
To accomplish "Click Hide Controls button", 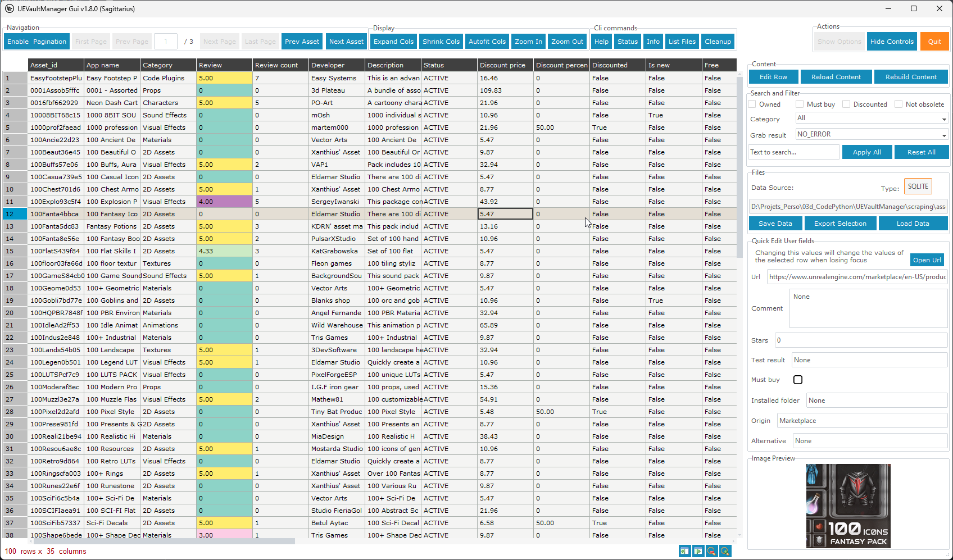I will [892, 42].
